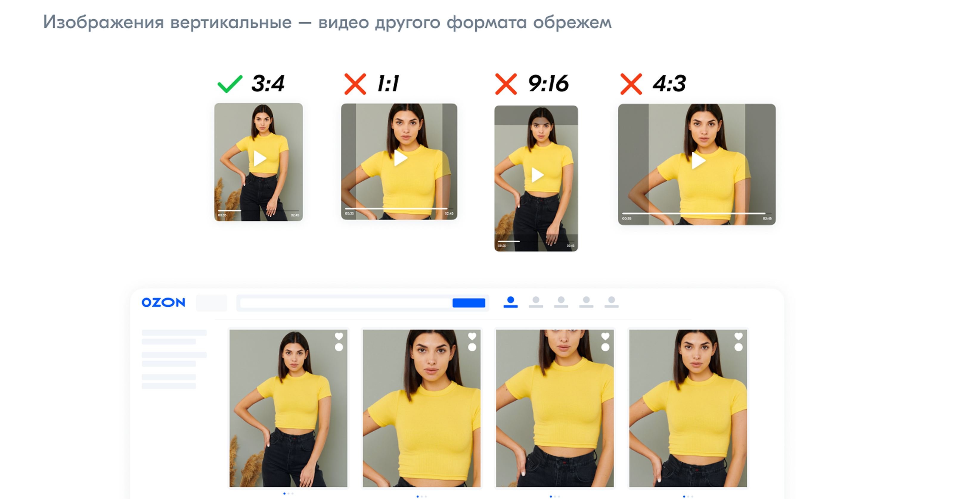Click the blue search button in Ozon bar
Viewport: 980px width, 499px height.
click(x=469, y=303)
